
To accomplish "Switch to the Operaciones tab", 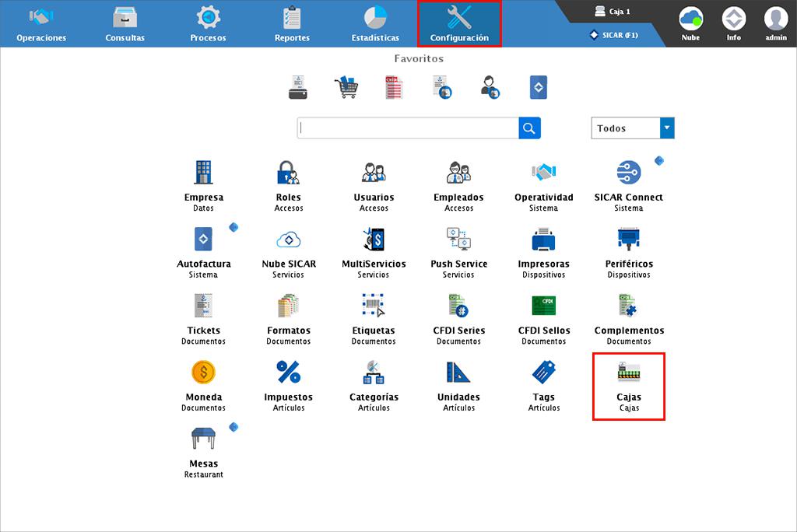I will [x=41, y=23].
